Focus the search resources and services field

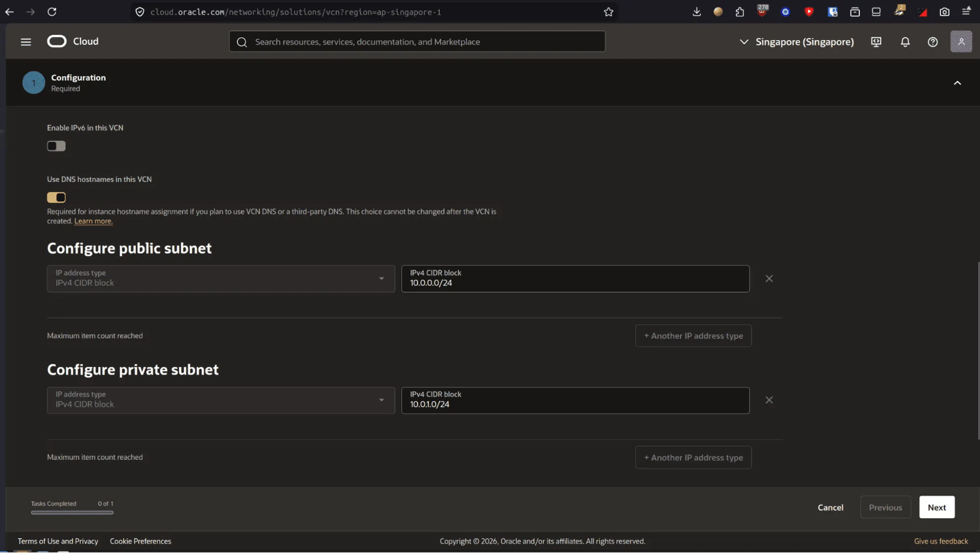click(x=417, y=42)
